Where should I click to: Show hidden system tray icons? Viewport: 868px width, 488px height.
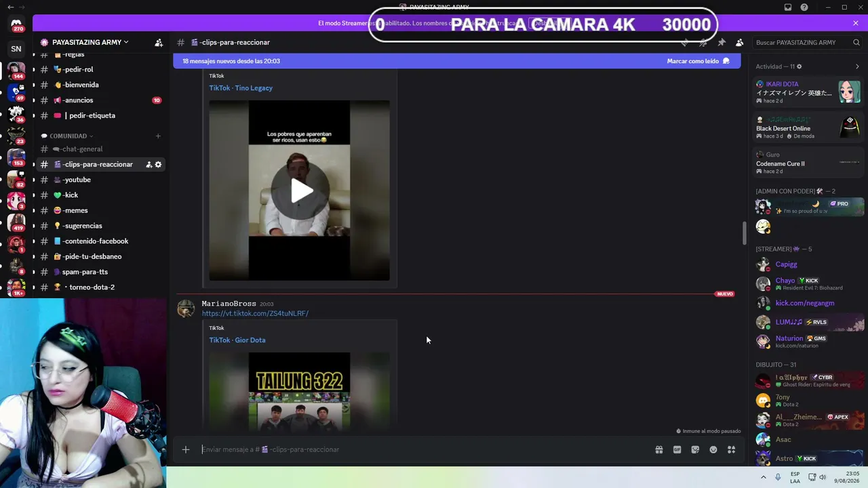pos(764,477)
